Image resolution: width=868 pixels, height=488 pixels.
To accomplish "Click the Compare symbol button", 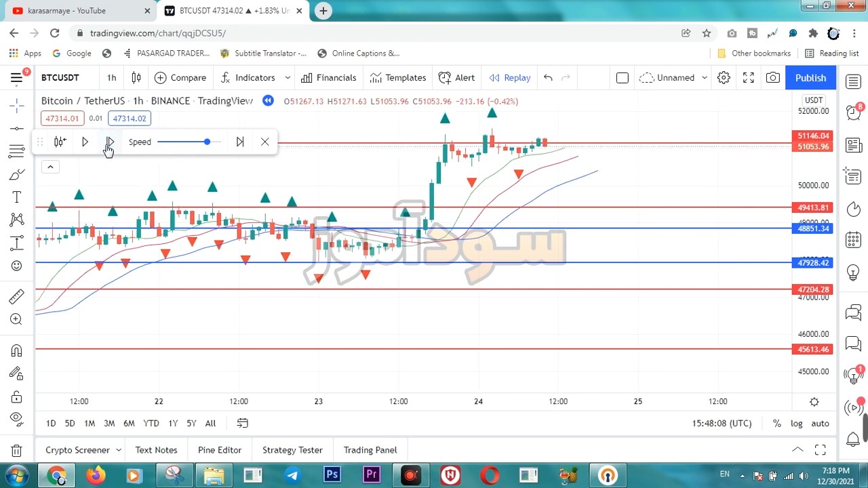I will [x=180, y=78].
